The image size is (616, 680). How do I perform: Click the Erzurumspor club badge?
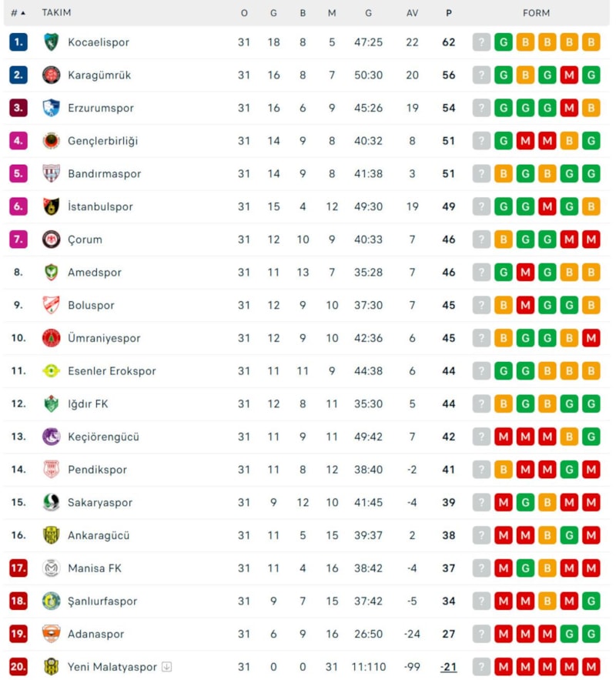(51, 108)
